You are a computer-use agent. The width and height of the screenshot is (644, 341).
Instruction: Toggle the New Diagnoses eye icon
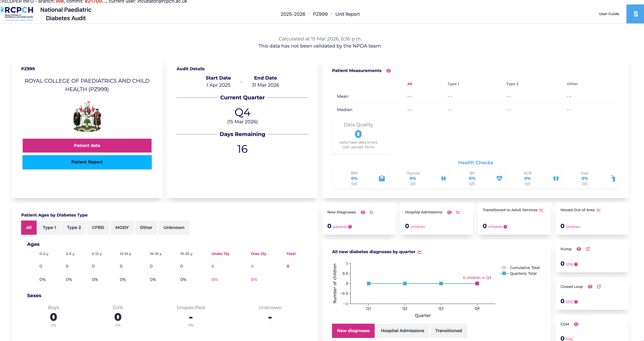point(363,212)
